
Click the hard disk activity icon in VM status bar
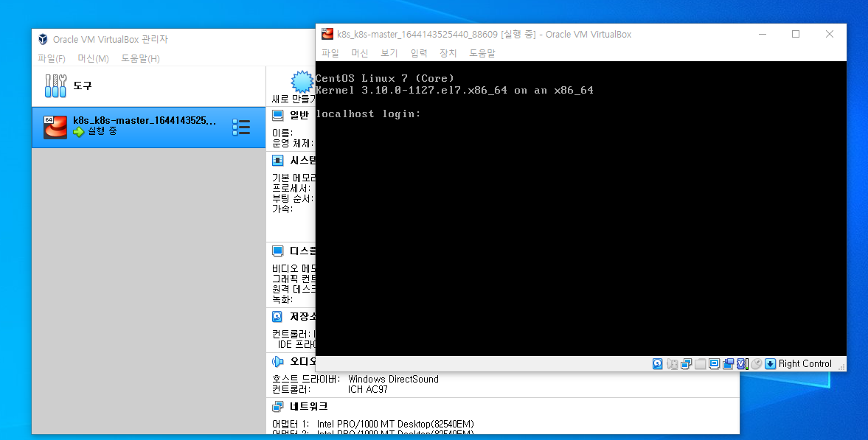658,363
